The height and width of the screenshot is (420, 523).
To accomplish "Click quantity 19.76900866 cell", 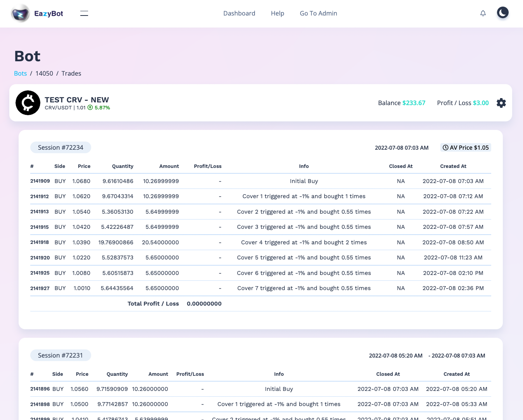I will (116, 242).
